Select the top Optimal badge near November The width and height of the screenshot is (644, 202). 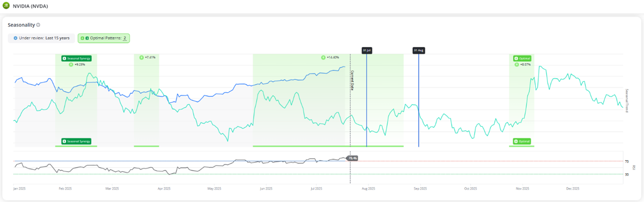click(522, 58)
